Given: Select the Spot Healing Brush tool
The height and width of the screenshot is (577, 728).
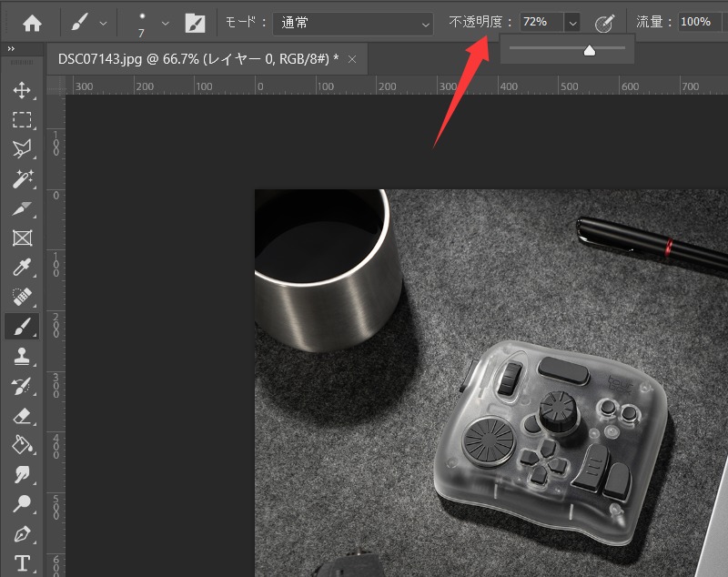Looking at the screenshot, I should coord(22,298).
